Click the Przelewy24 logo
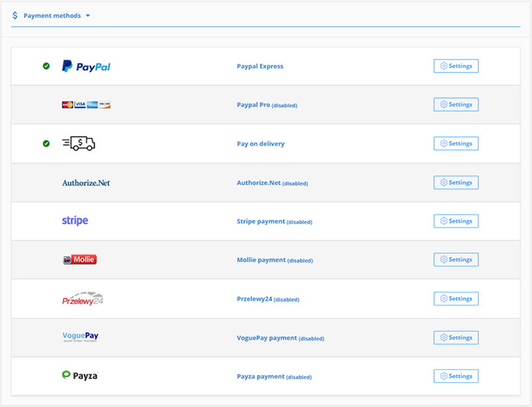The width and height of the screenshot is (532, 407). coord(83,299)
